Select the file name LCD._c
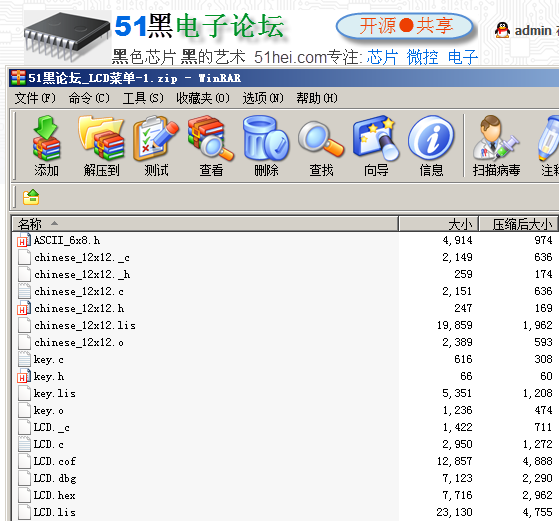The width and height of the screenshot is (559, 521). pos(52,427)
